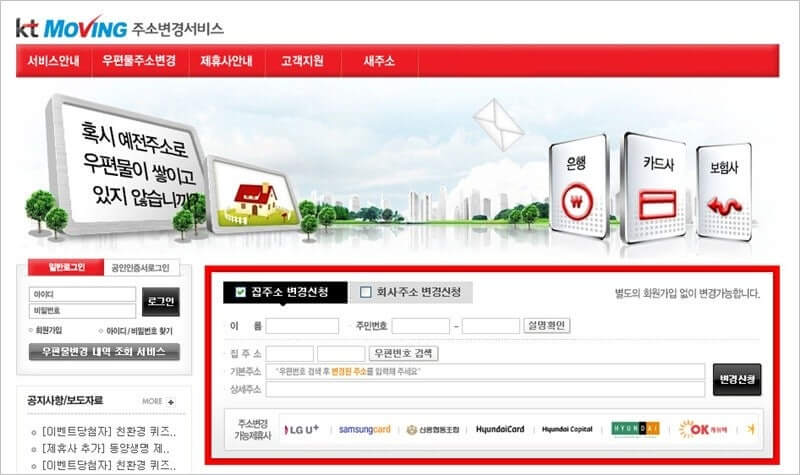Focus the 상세주소 detail address field
Viewport: 800px width, 475px height.
pyautogui.click(x=485, y=389)
